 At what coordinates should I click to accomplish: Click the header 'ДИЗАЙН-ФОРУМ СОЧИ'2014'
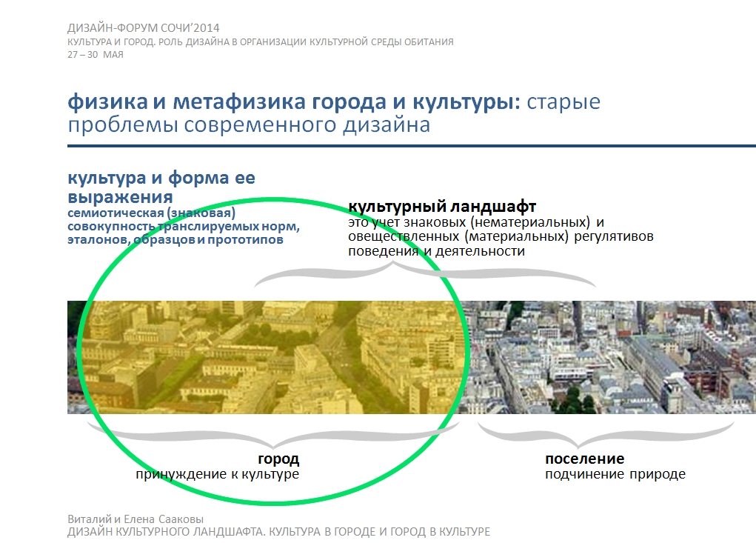coord(143,28)
